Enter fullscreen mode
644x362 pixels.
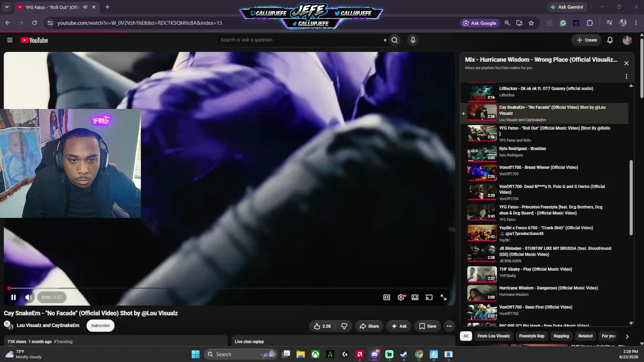point(443,297)
